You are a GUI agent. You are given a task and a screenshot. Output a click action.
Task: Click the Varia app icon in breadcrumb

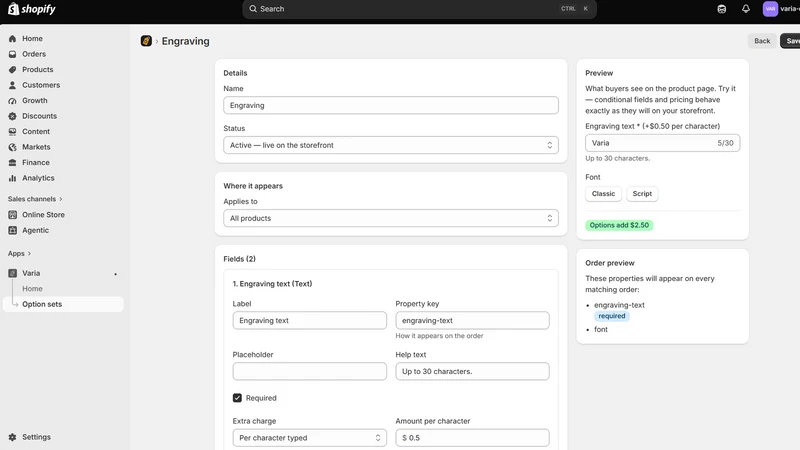point(146,41)
